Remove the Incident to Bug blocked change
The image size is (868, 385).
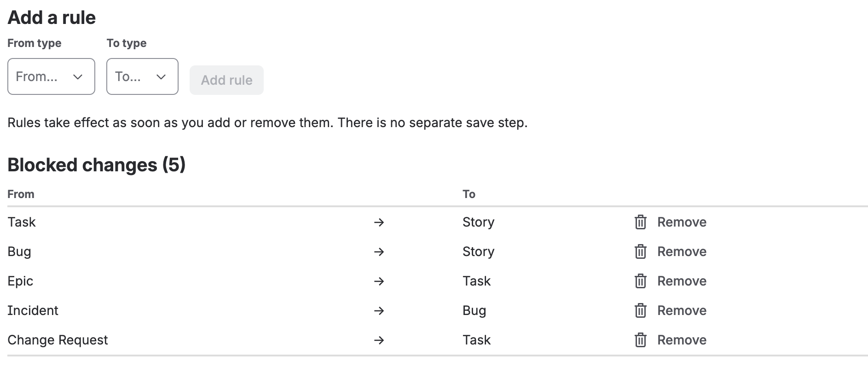point(671,310)
